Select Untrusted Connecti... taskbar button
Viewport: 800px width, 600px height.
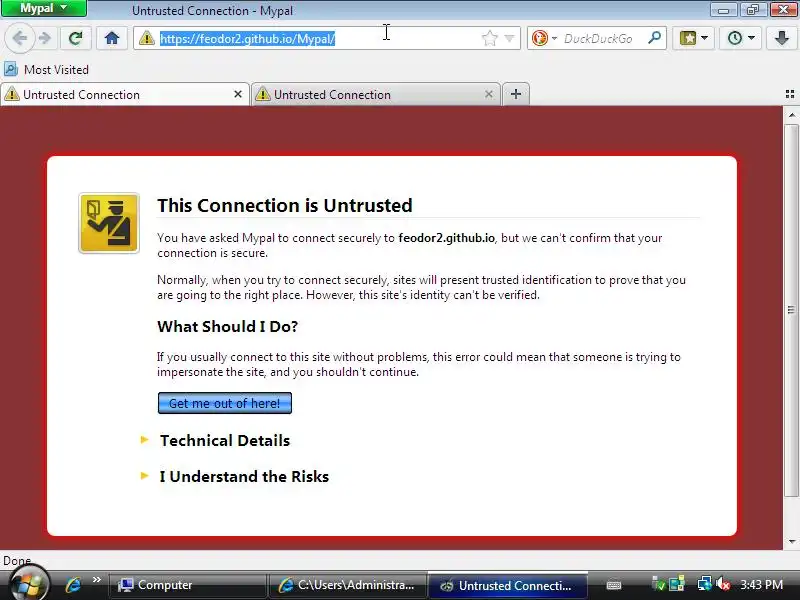pos(507,585)
